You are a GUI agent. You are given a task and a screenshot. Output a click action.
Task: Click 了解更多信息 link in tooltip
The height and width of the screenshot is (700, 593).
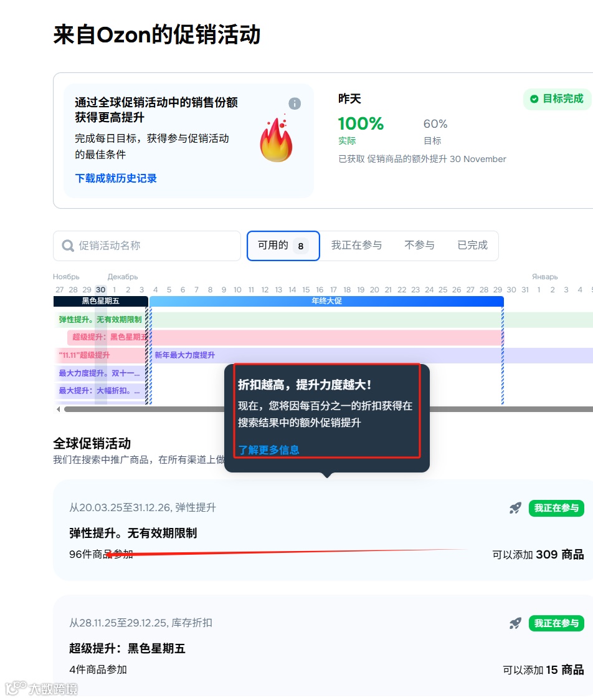(268, 449)
